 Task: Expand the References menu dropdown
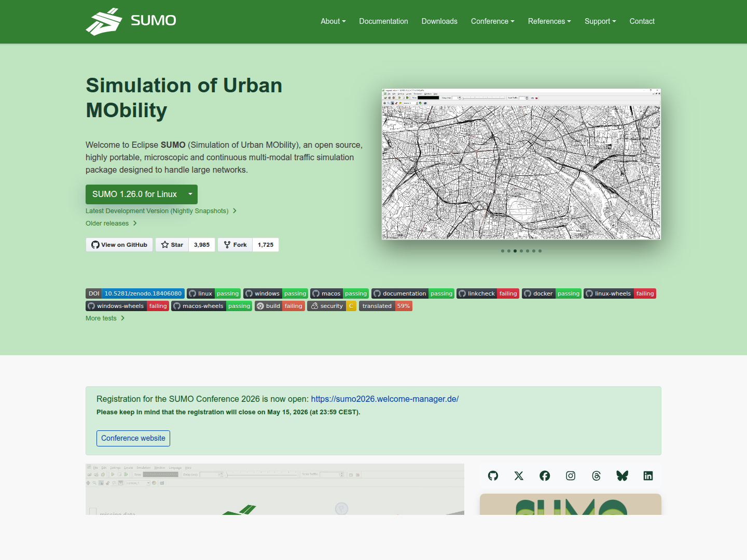tap(549, 21)
